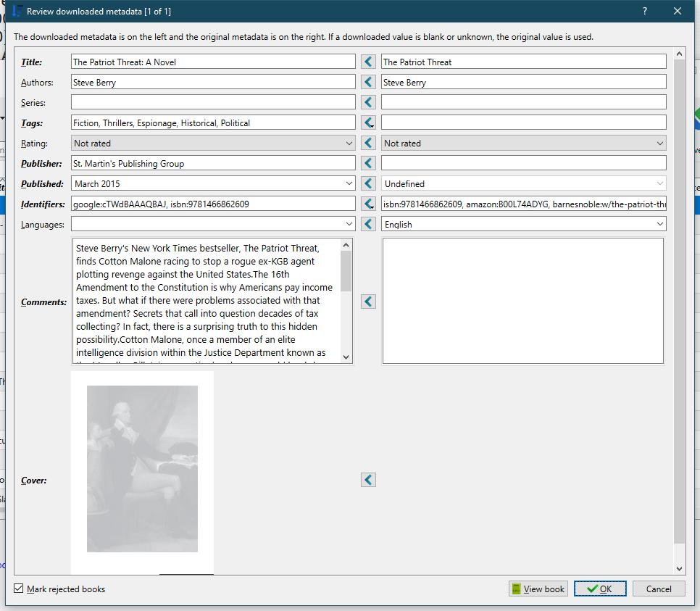The image size is (700, 611).
Task: Click the Cover row copy arrow
Action: tap(368, 480)
